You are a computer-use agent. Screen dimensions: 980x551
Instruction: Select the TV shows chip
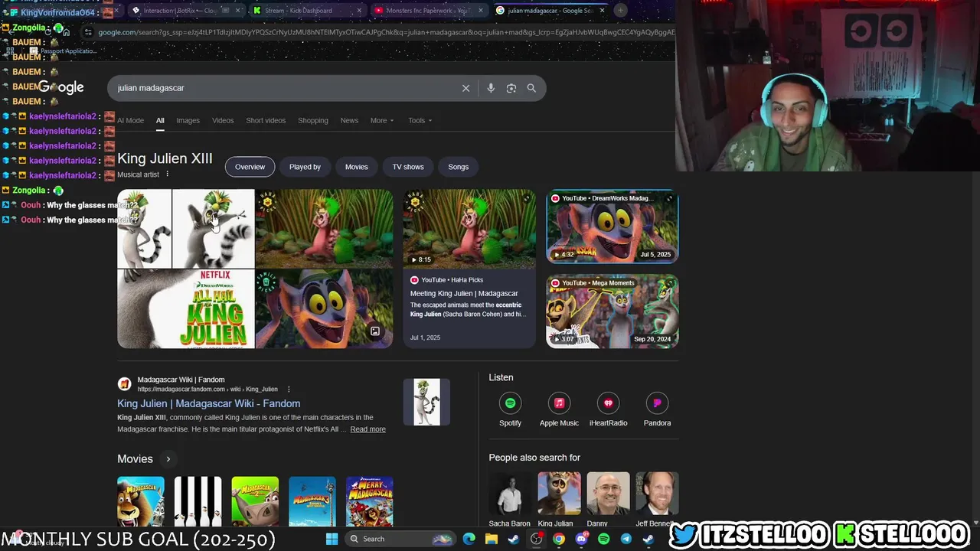point(408,167)
